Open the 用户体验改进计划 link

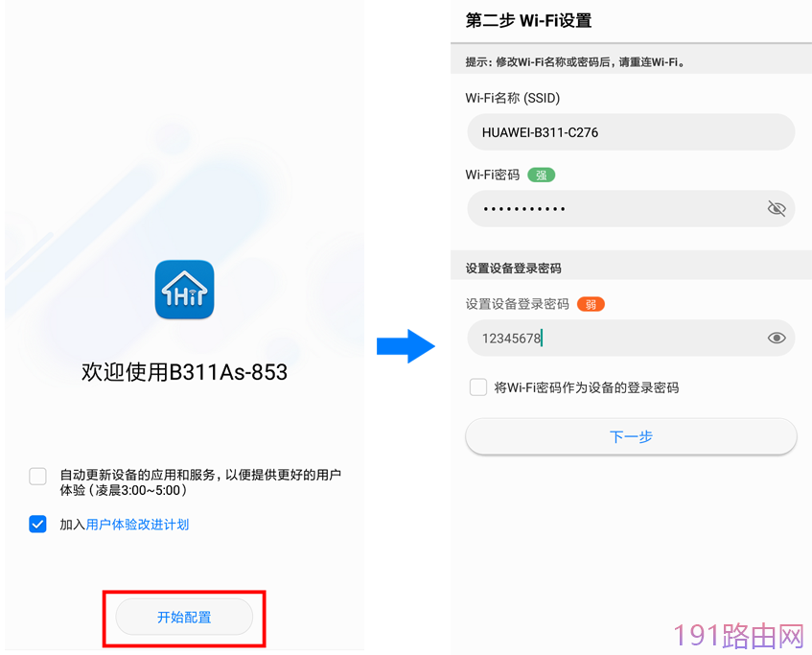(137, 525)
